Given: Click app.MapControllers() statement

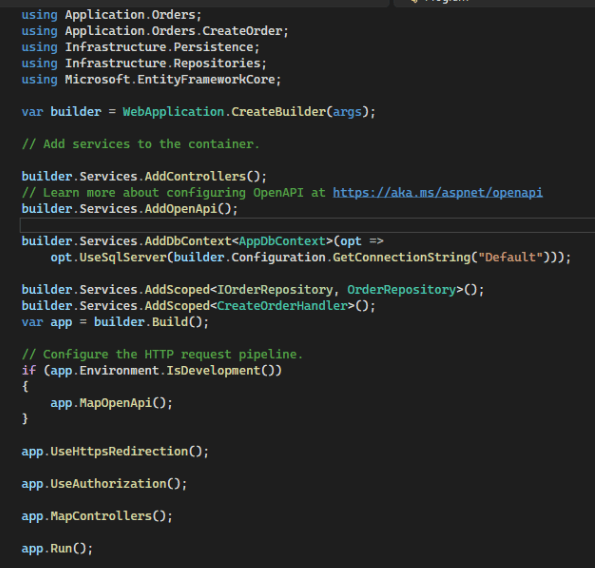Looking at the screenshot, I should pyautogui.click(x=97, y=516).
